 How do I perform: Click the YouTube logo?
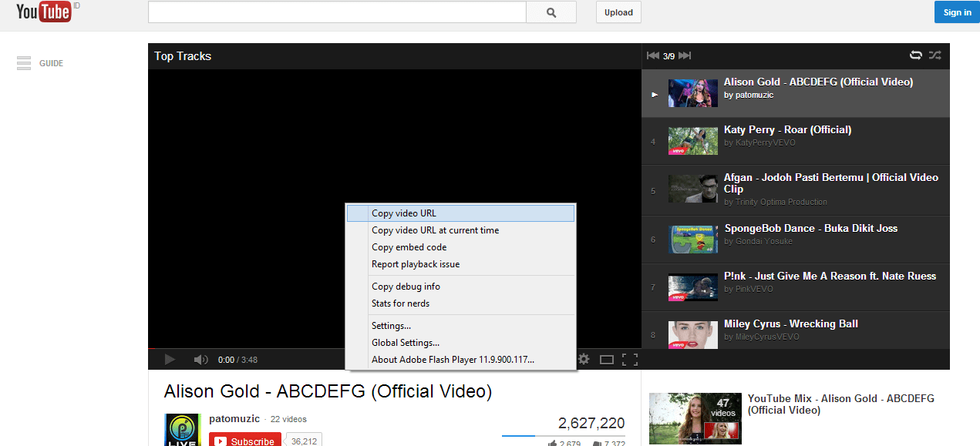[x=44, y=12]
